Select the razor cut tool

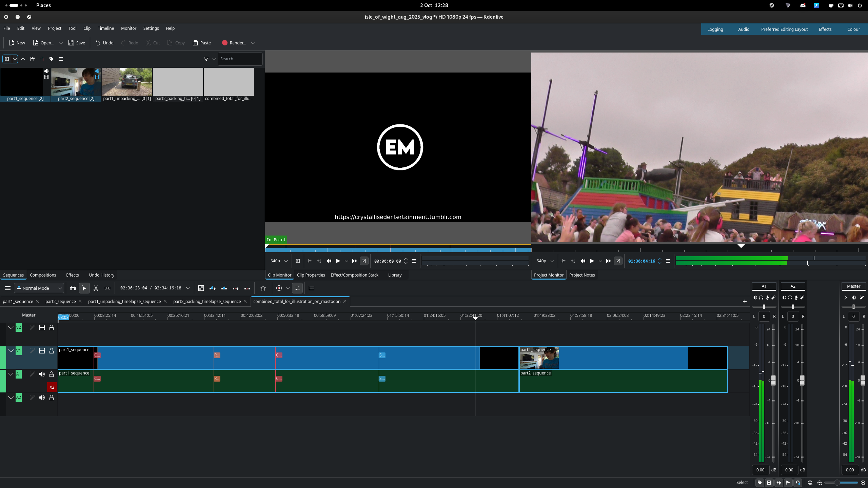tap(96, 288)
